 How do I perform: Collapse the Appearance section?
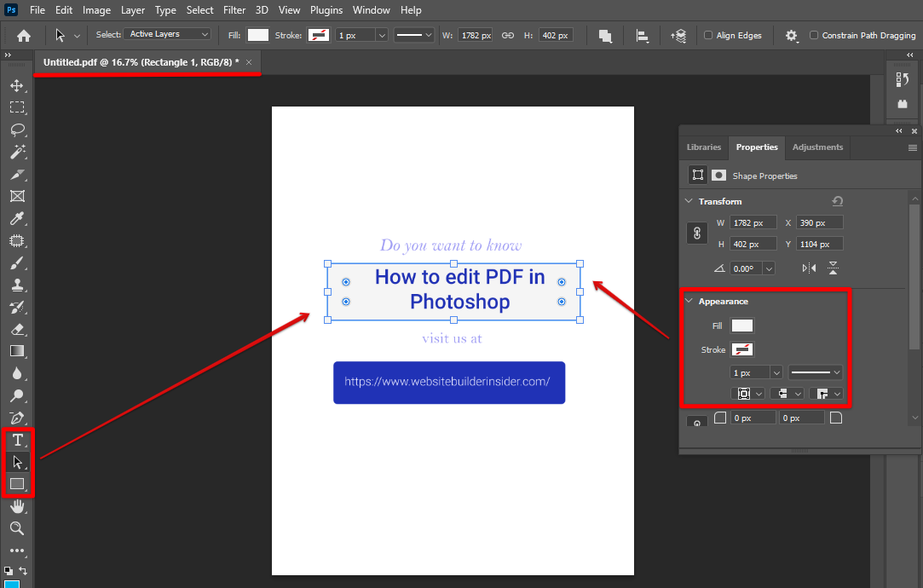coord(689,301)
